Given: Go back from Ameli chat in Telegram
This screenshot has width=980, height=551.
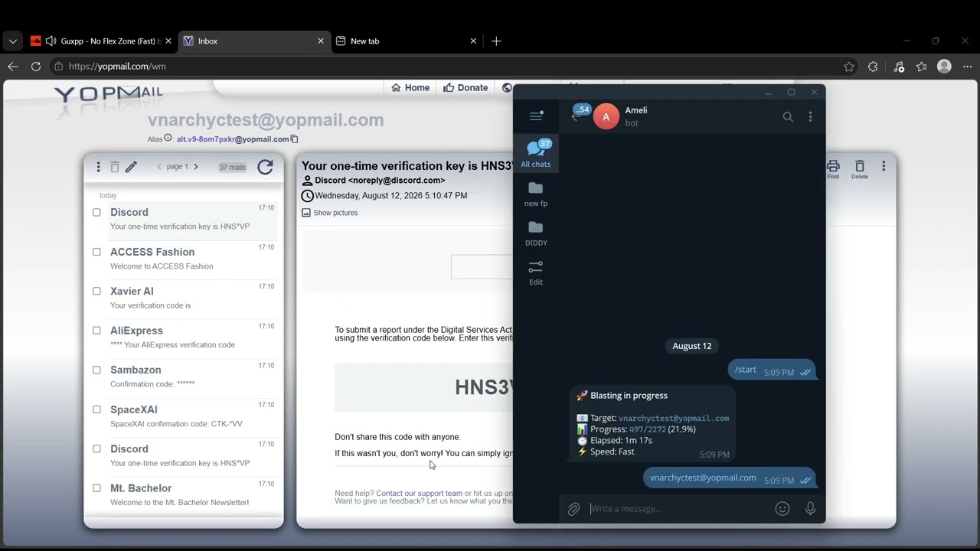Looking at the screenshot, I should click(576, 116).
